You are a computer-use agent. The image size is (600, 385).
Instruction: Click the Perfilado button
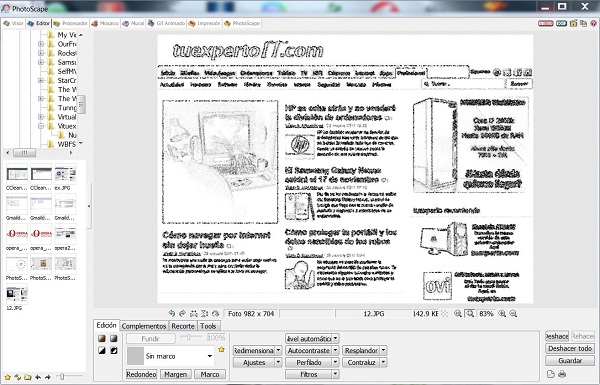click(x=308, y=362)
